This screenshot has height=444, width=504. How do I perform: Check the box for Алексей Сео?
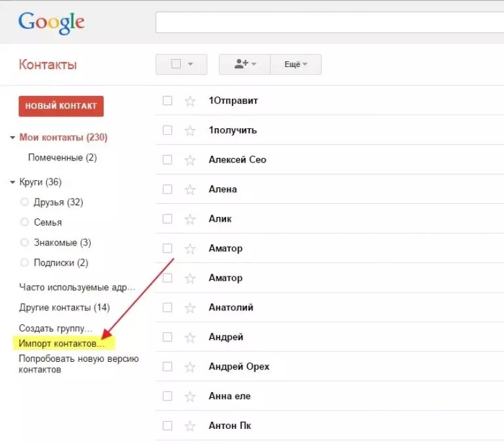(x=168, y=160)
